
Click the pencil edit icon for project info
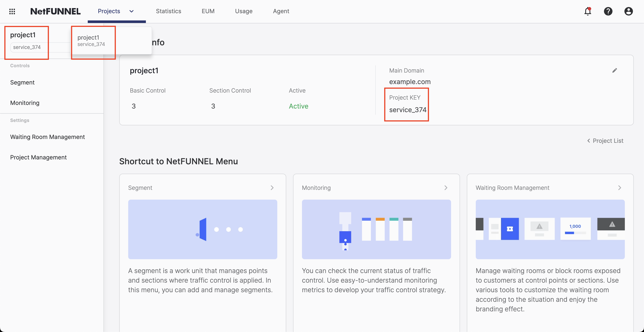(614, 70)
